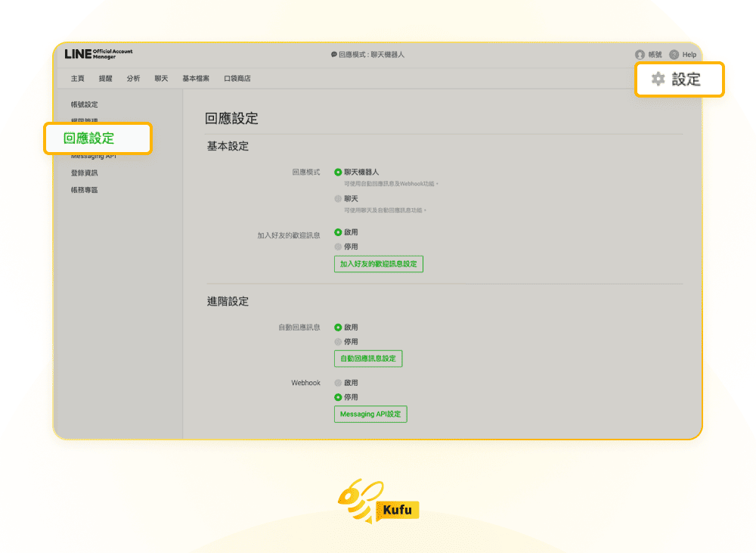Open 自動回應訊息設定
Image resolution: width=756 pixels, height=553 pixels.
coord(367,358)
